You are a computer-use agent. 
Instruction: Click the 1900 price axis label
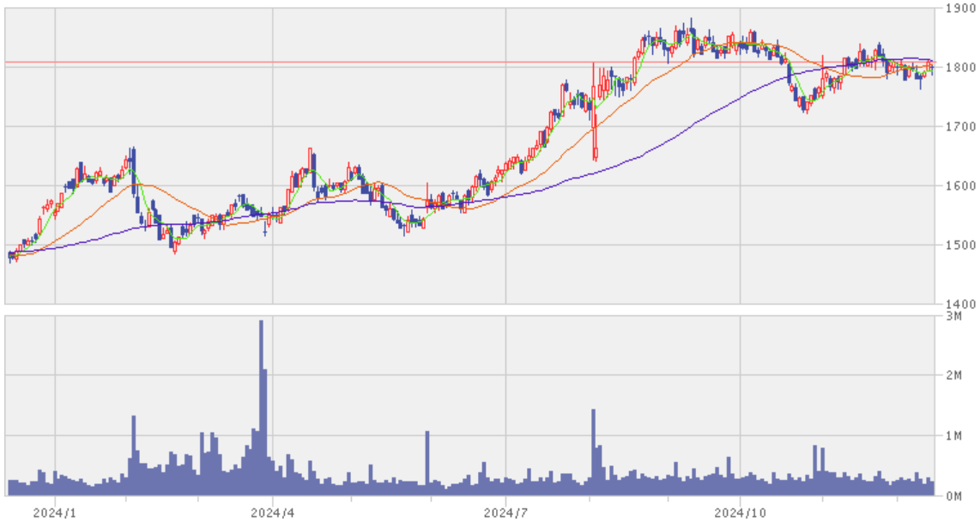[960, 9]
